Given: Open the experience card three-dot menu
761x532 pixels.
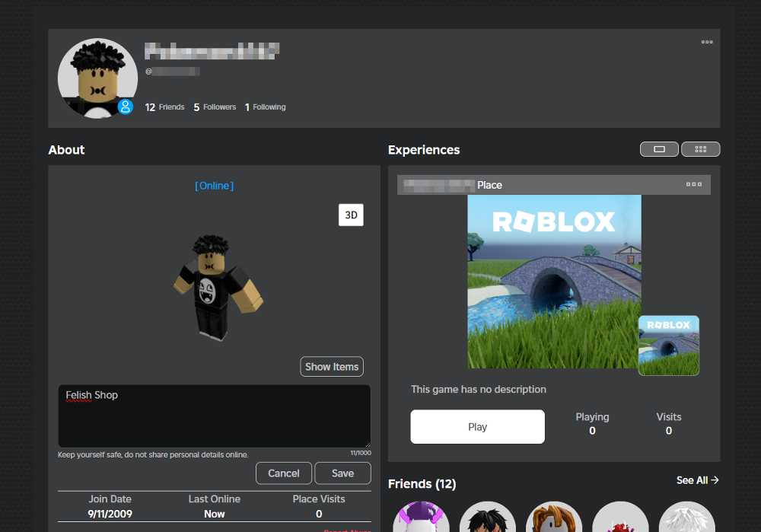Looking at the screenshot, I should pos(693,184).
